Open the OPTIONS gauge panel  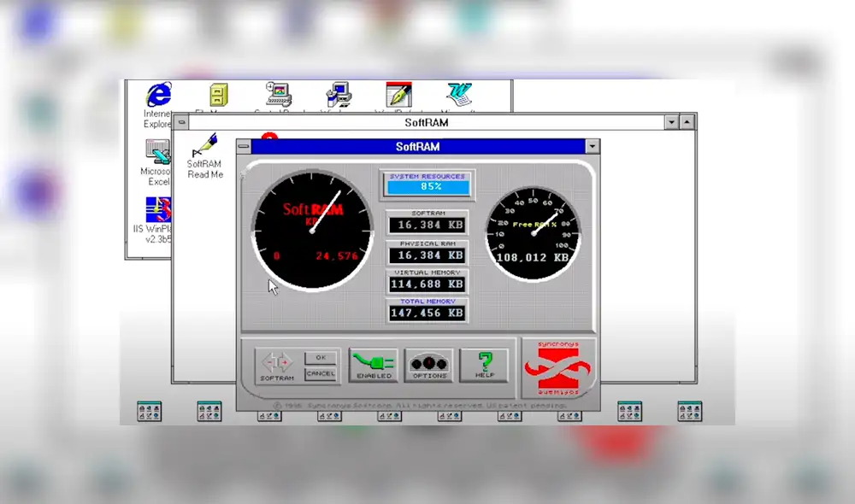[x=429, y=362]
